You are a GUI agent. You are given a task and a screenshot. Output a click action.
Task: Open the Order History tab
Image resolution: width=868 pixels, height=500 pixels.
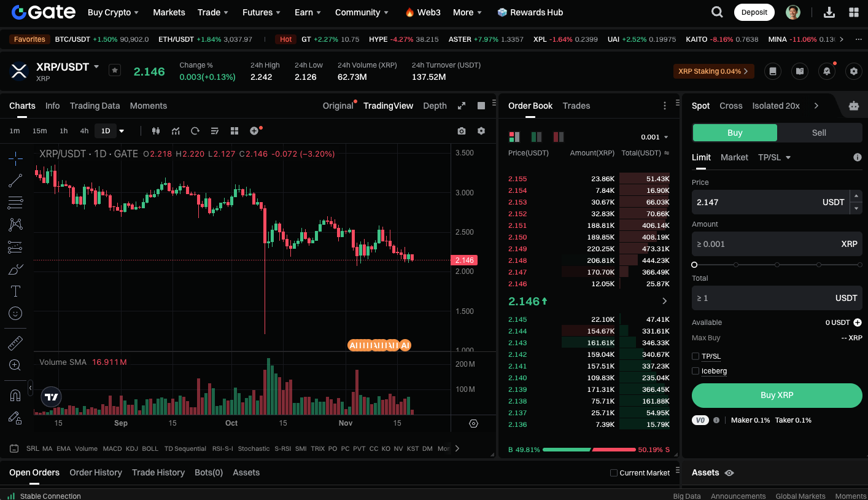(x=96, y=472)
